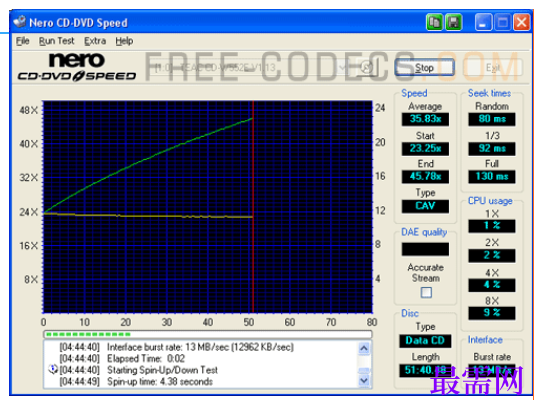Minimize the Nero CD-DVD Speed window

coord(483,22)
